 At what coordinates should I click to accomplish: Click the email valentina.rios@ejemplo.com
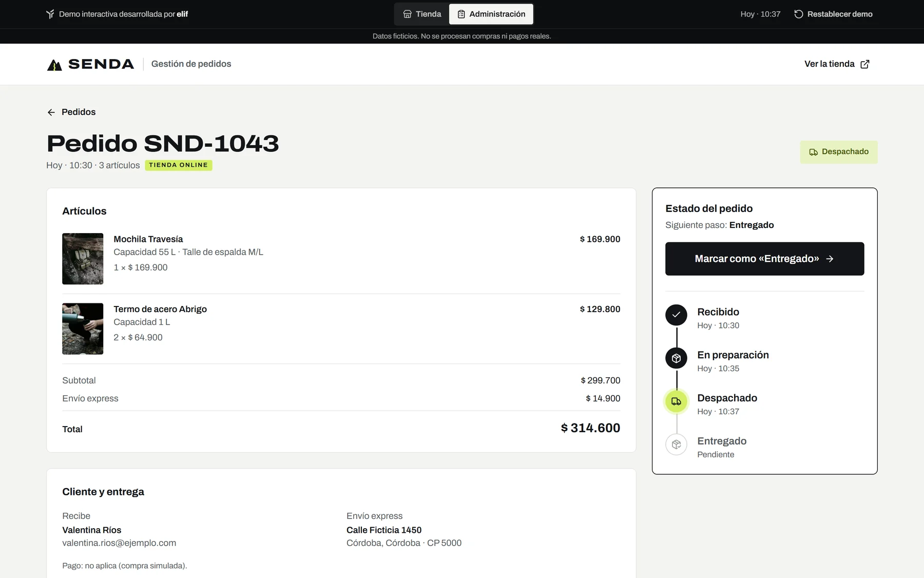[119, 543]
